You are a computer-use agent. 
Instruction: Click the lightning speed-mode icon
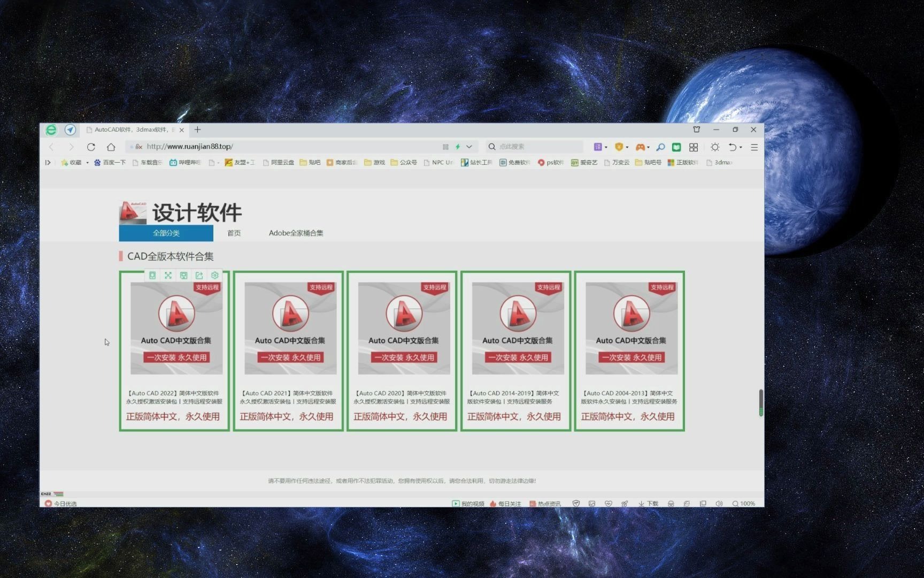pos(458,147)
